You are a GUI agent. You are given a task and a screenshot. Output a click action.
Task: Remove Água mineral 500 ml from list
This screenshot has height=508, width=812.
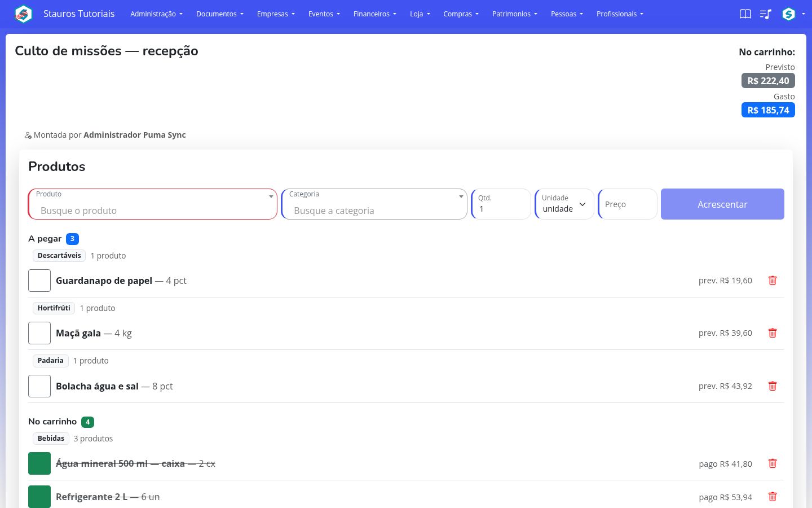(x=773, y=463)
